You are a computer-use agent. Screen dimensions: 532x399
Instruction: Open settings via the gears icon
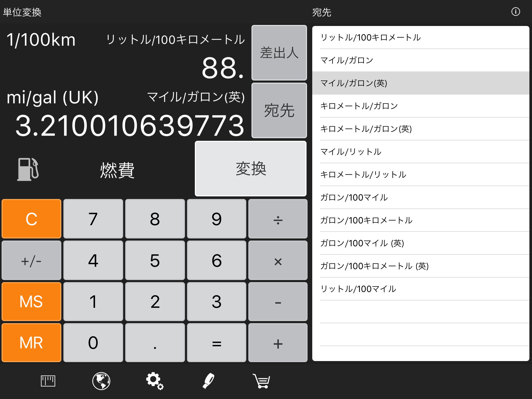(x=155, y=381)
